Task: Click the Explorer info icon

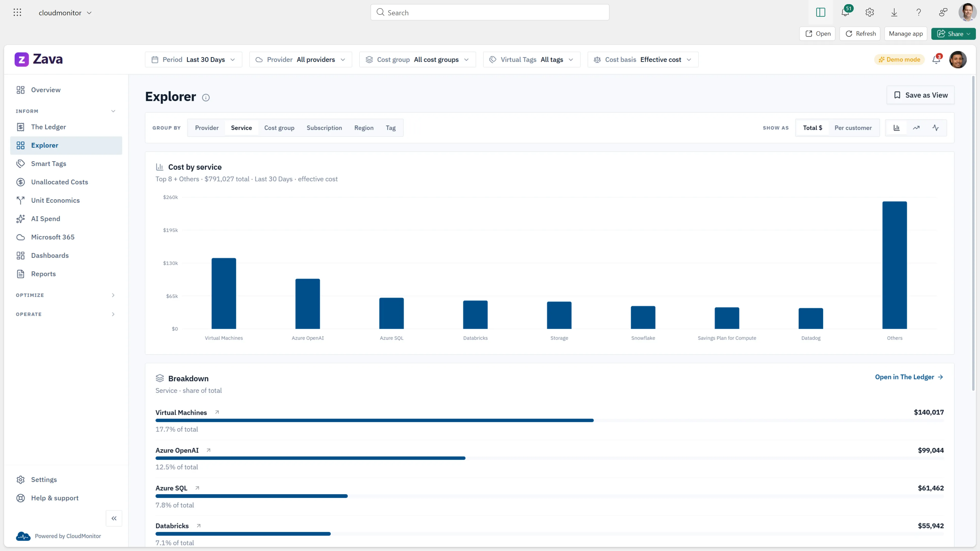Action: tap(206, 98)
